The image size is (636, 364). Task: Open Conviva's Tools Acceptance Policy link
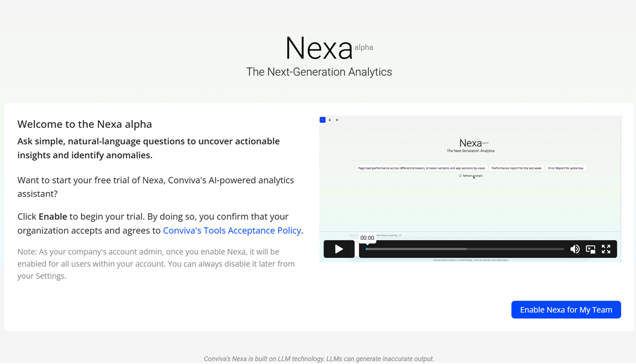pyautogui.click(x=232, y=231)
